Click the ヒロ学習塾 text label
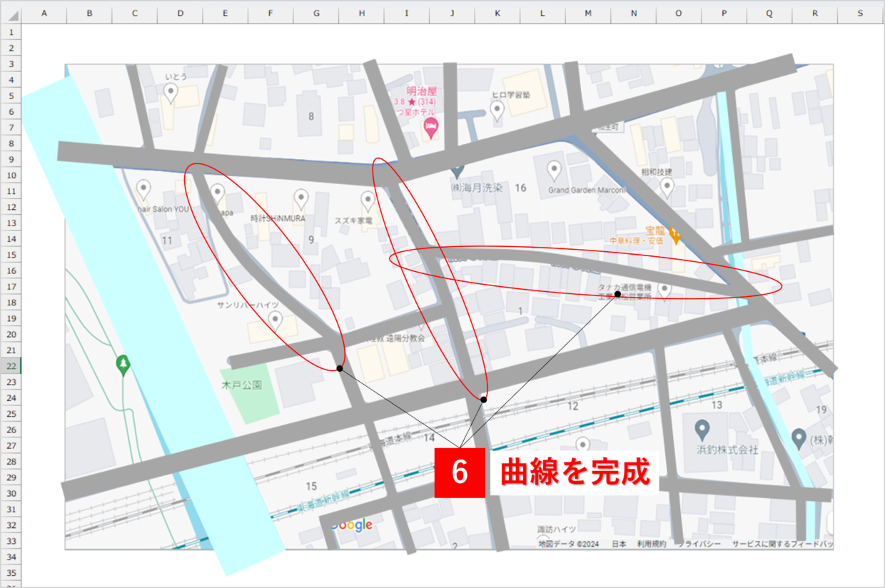The image size is (885, 588). [510, 94]
